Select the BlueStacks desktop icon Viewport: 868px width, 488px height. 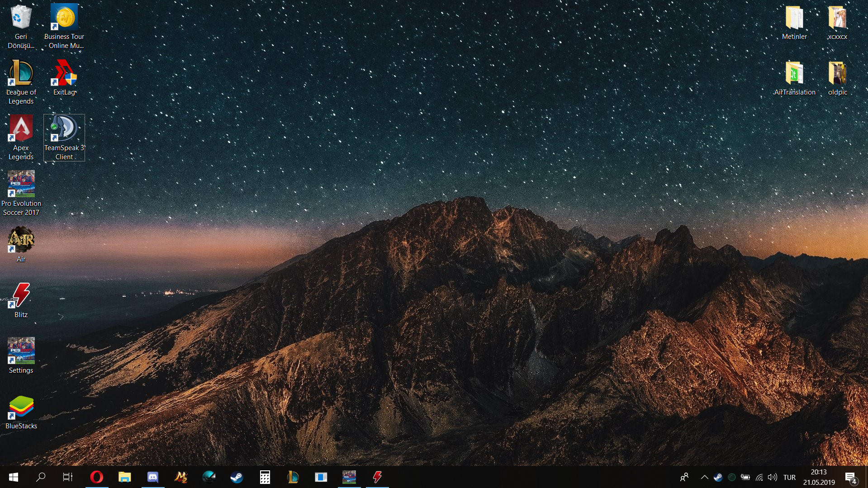coord(21,412)
